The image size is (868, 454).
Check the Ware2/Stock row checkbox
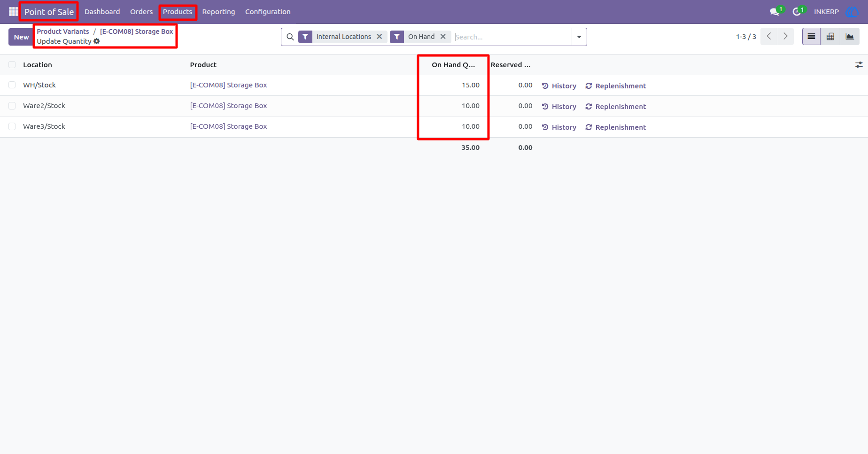coord(12,106)
